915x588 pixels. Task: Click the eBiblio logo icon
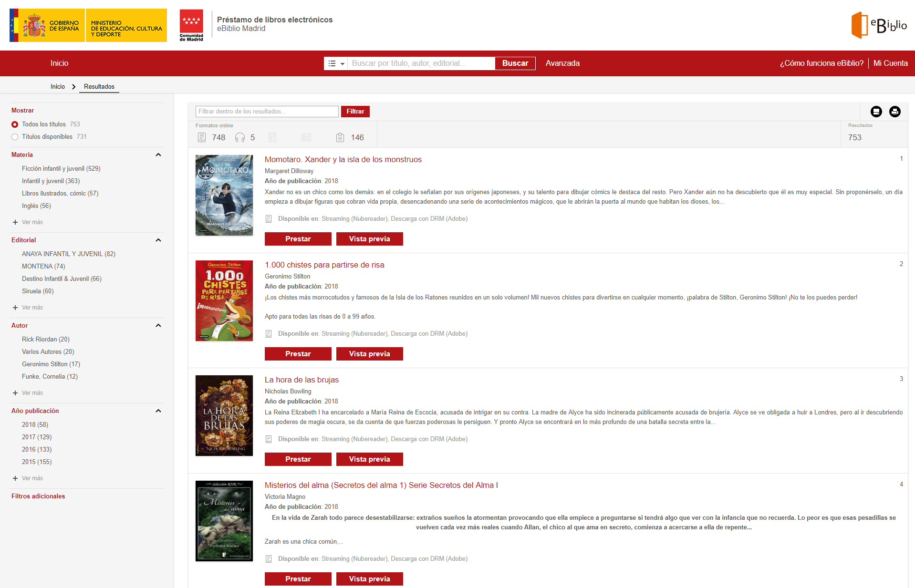pos(879,25)
